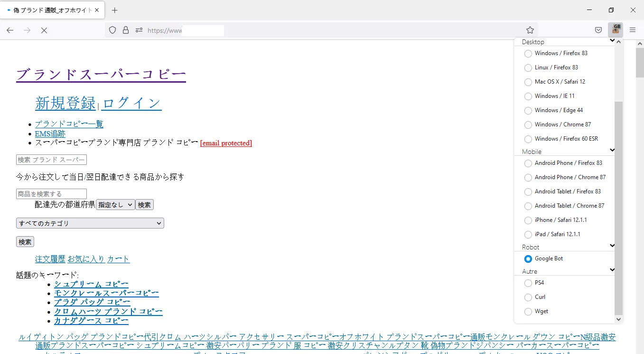Open the すべてのカテゴリ category dropdown
This screenshot has width=644, height=354.
tap(90, 223)
